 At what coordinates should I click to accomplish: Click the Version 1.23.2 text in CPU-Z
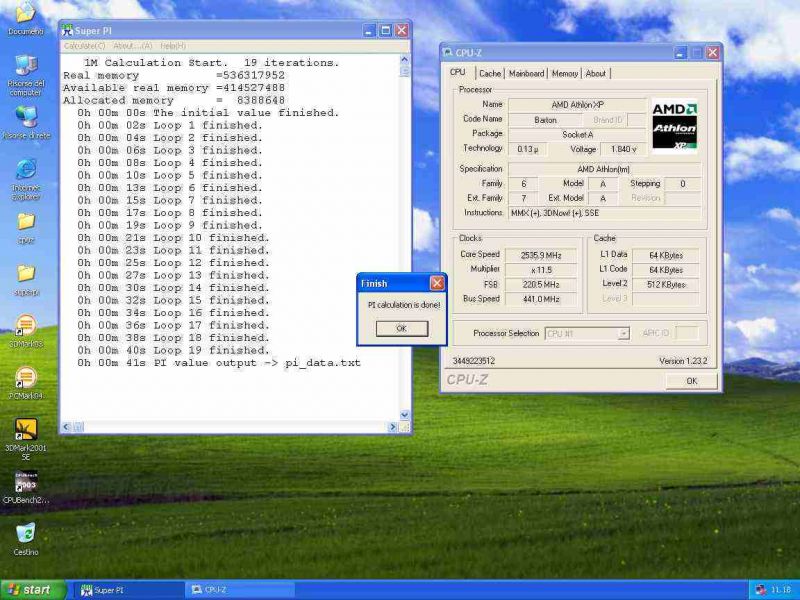tap(683, 361)
